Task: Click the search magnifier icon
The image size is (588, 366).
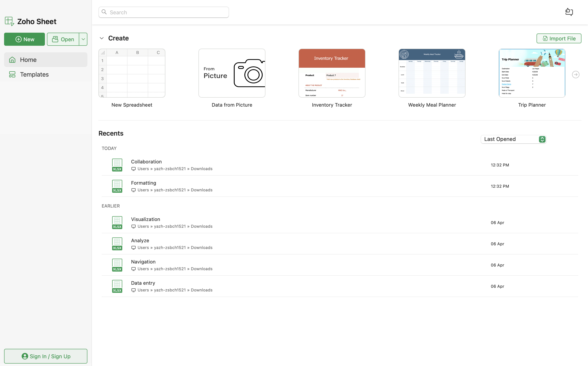Action: pyautogui.click(x=104, y=12)
